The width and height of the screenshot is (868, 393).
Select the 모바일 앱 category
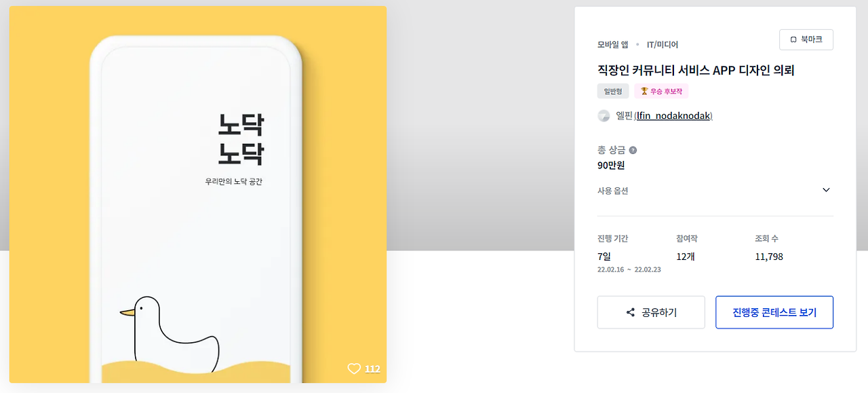pos(613,45)
